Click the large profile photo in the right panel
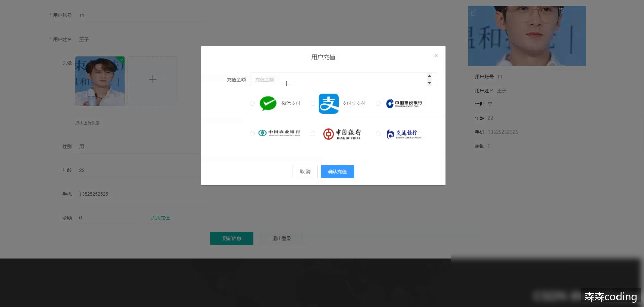This screenshot has height=307, width=644. (527, 36)
